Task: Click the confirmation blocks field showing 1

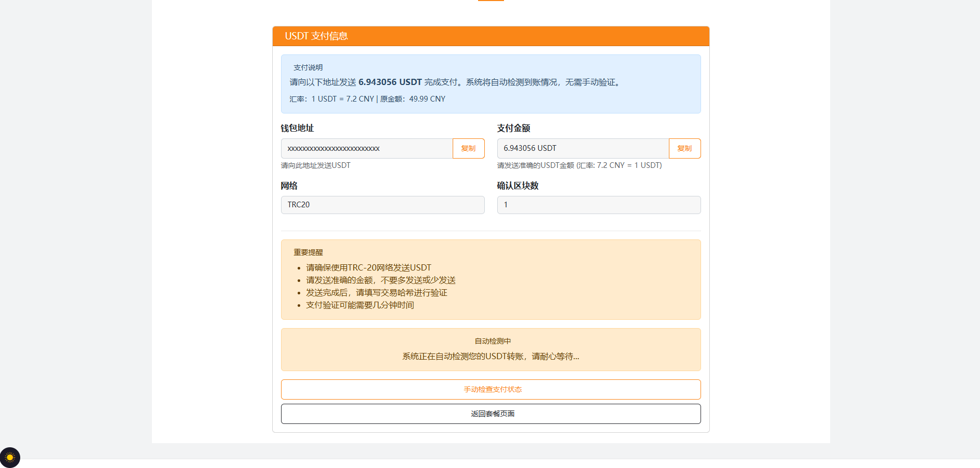Action: (599, 205)
